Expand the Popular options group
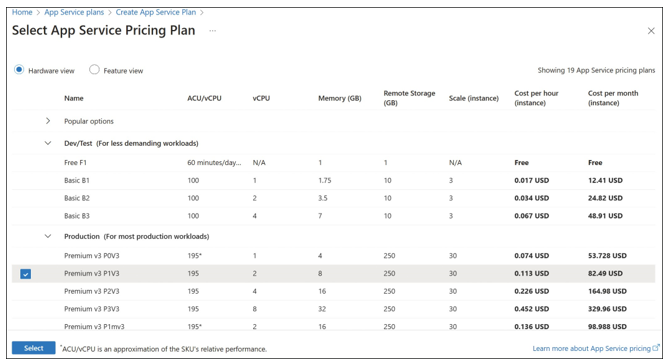 click(x=48, y=121)
